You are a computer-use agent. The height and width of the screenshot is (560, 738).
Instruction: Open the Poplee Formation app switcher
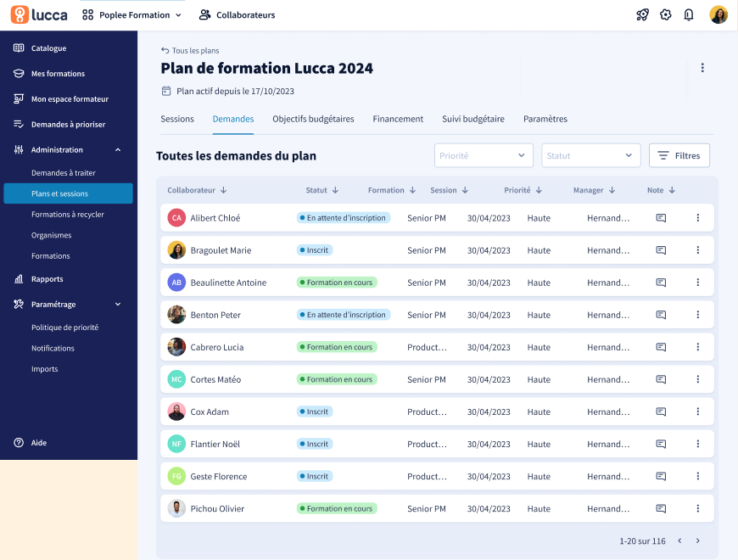[x=131, y=15]
